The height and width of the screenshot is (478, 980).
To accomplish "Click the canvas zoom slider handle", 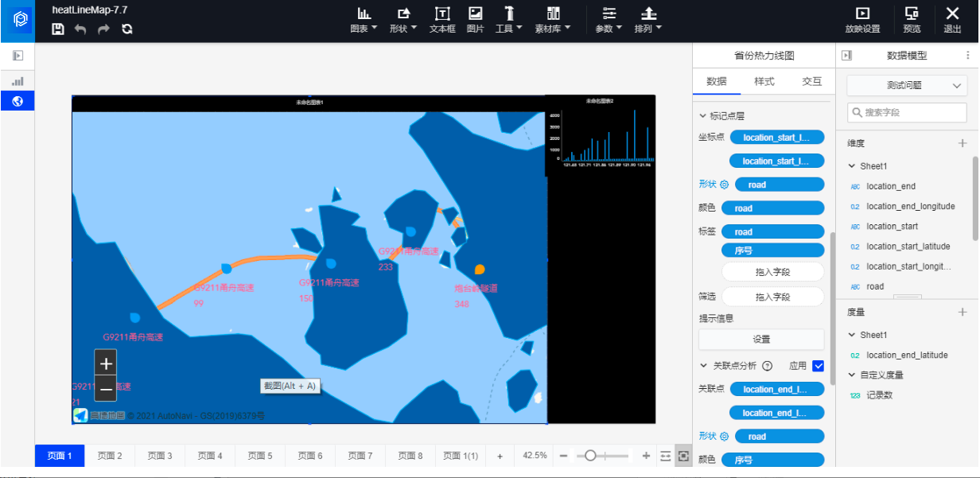I will tap(590, 456).
